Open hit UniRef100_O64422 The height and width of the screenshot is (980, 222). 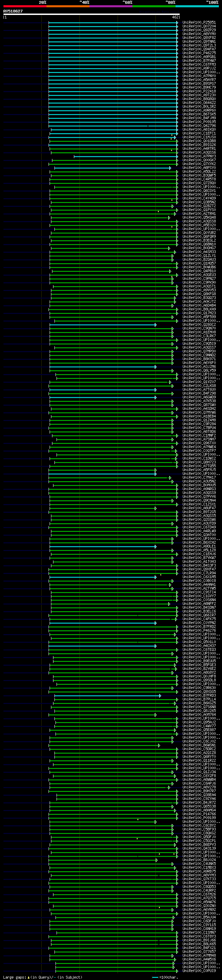(x=199, y=103)
